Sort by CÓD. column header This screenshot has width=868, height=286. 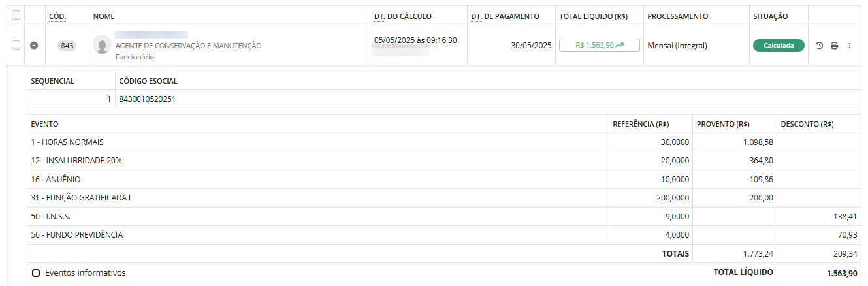coord(57,16)
